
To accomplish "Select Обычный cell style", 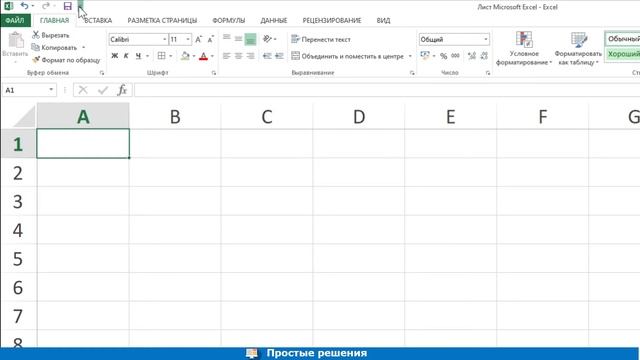I will pos(623,39).
